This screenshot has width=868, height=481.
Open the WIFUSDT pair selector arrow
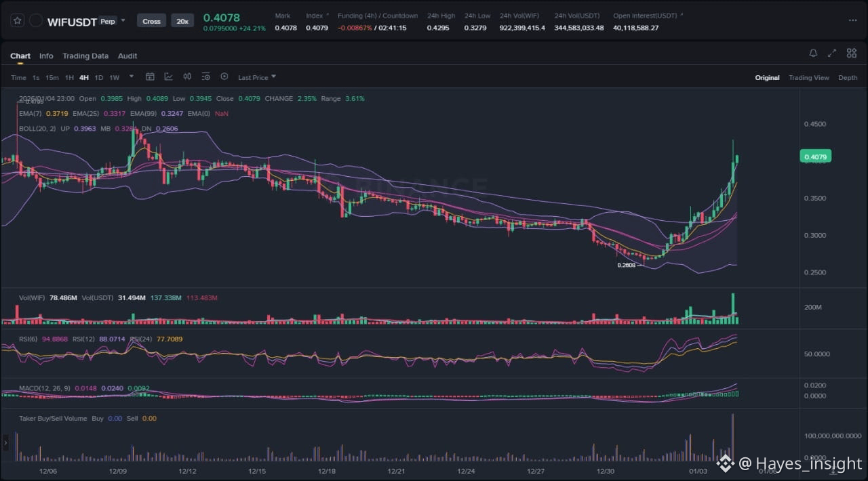123,21
